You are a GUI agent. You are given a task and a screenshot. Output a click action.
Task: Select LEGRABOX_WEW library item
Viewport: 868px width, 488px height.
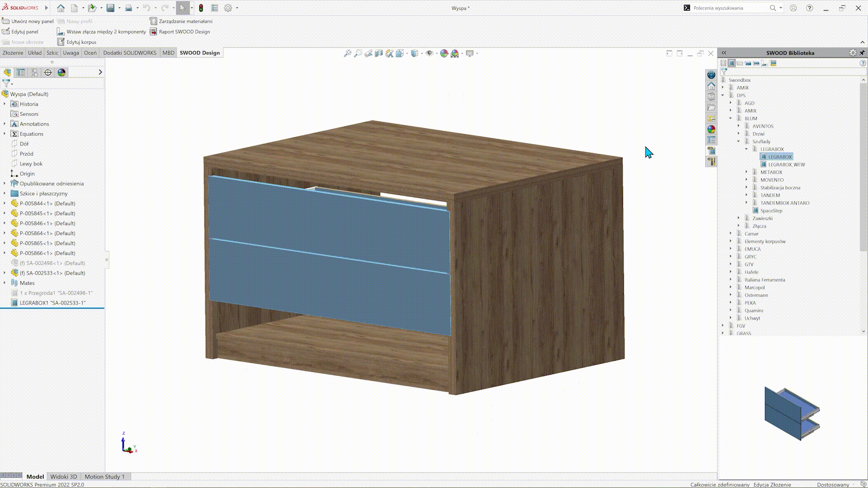point(786,164)
